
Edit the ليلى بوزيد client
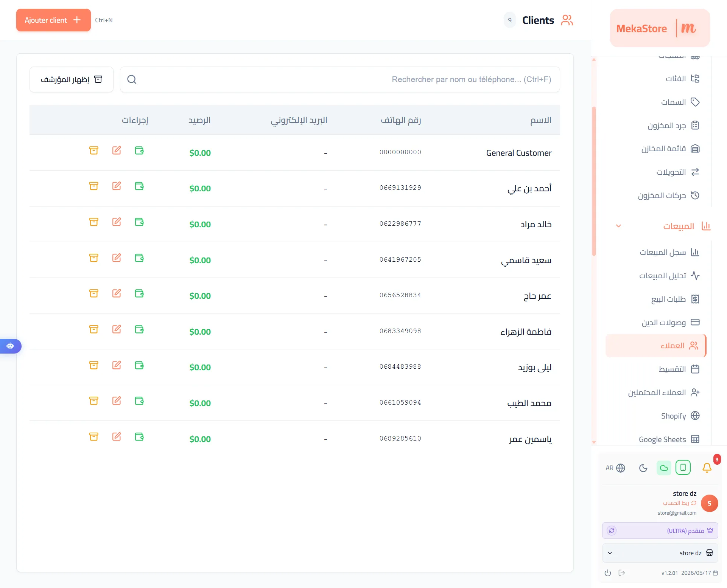point(117,365)
